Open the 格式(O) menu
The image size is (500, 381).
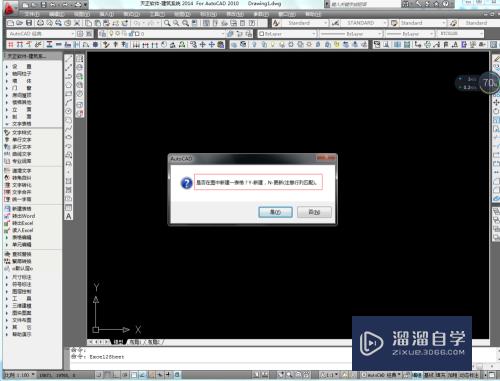coord(132,14)
